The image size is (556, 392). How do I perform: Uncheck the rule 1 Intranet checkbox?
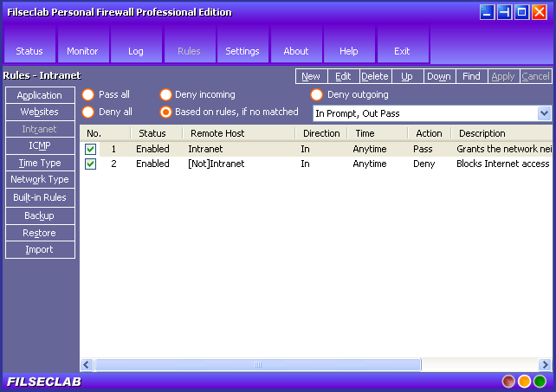click(x=91, y=150)
